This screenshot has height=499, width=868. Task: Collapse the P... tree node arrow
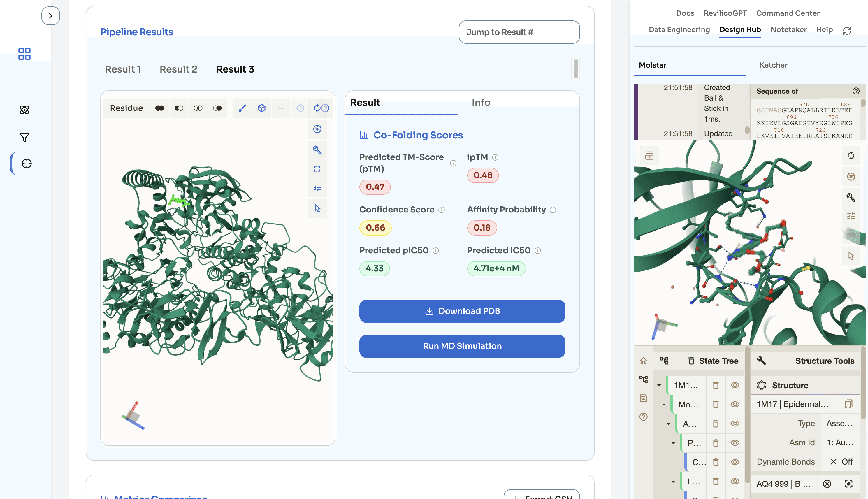pos(673,443)
